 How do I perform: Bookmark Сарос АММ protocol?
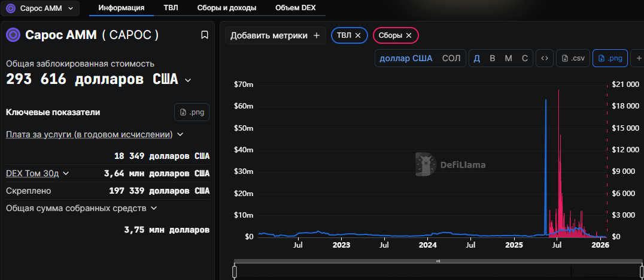click(205, 35)
